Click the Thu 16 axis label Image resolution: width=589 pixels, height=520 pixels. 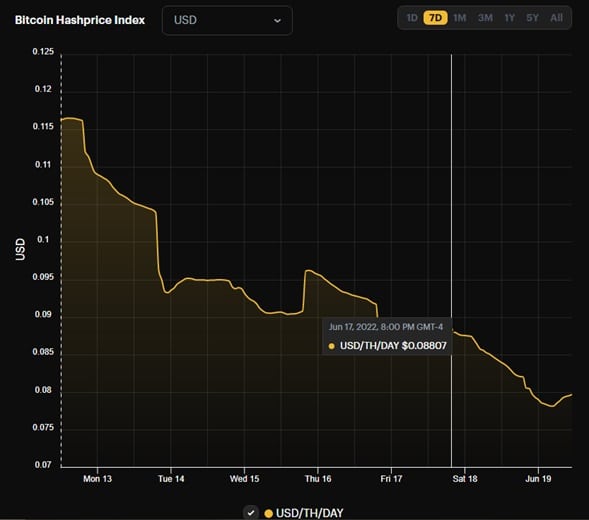[x=318, y=479]
